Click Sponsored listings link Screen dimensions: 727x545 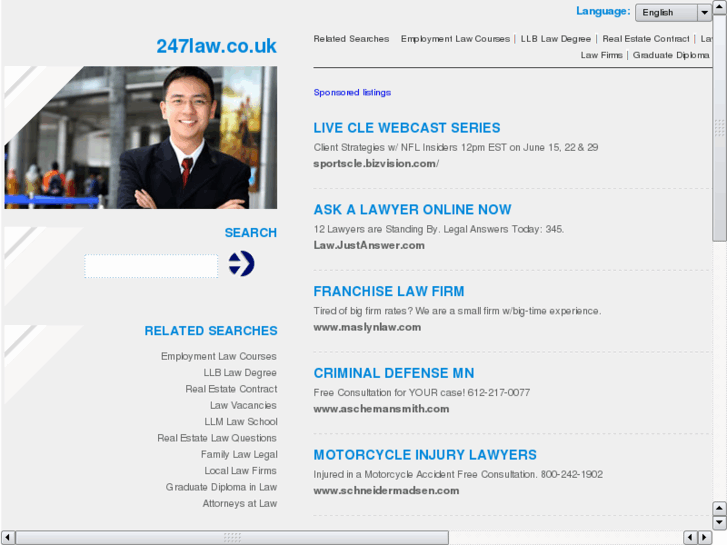click(x=352, y=92)
